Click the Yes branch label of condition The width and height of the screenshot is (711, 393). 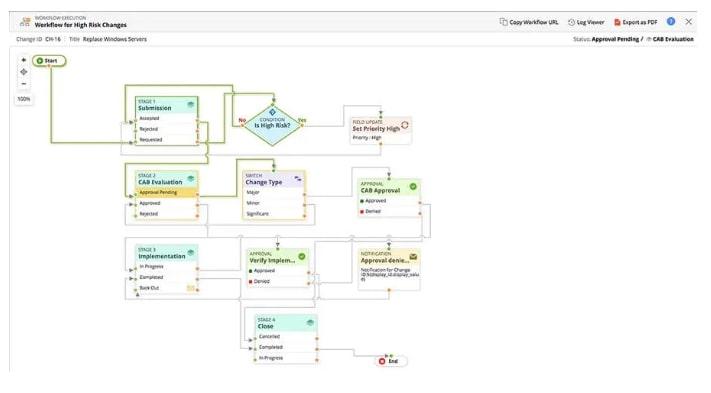point(302,120)
